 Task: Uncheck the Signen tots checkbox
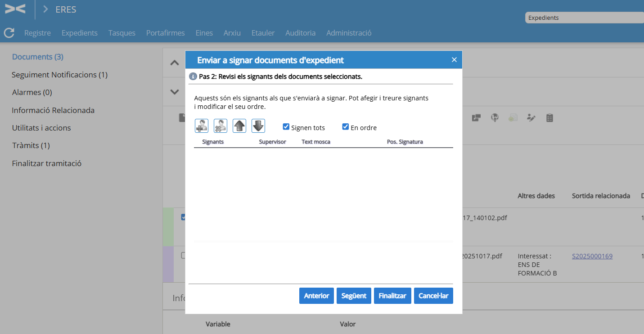pos(286,127)
